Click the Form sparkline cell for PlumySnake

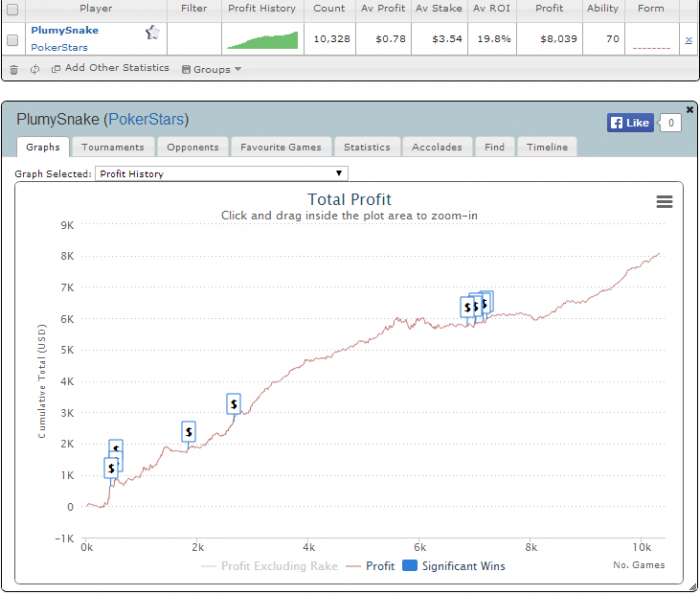pyautogui.click(x=652, y=40)
